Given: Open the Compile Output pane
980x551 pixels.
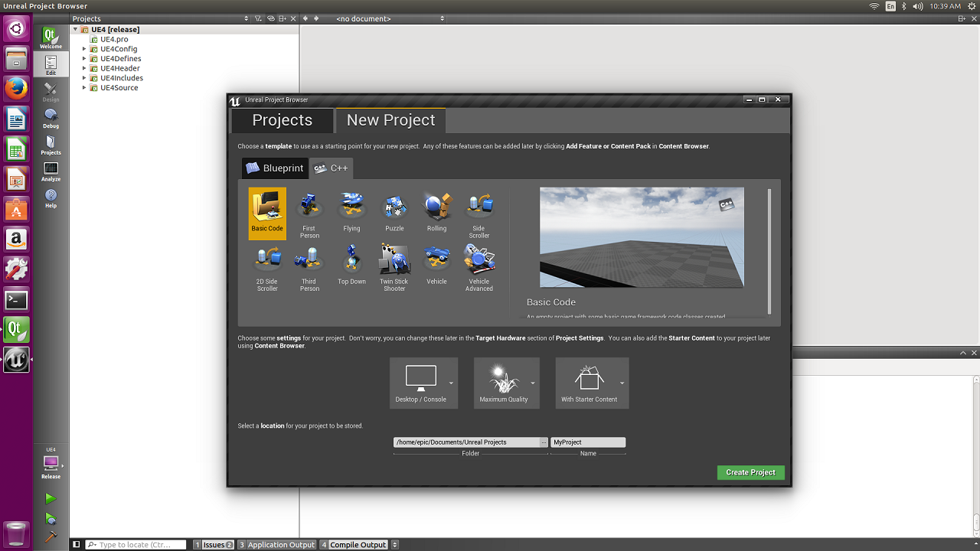Looking at the screenshot, I should 354,545.
